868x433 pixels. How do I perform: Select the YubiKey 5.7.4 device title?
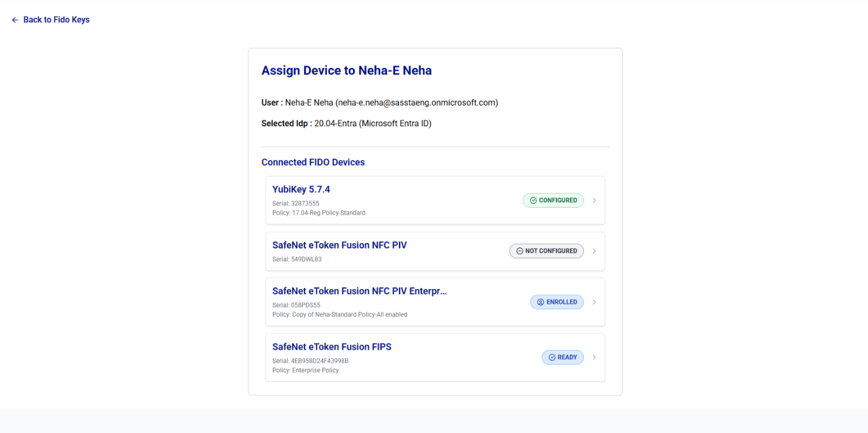click(301, 189)
